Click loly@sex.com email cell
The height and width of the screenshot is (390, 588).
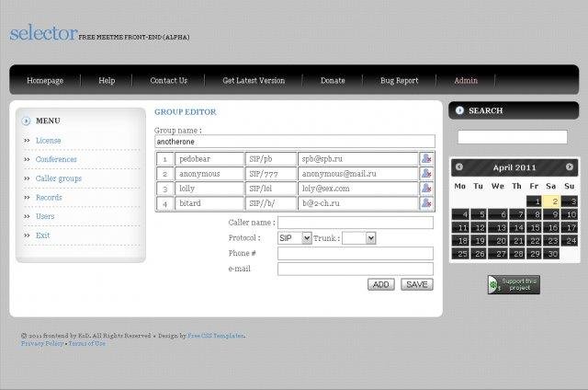click(x=357, y=188)
